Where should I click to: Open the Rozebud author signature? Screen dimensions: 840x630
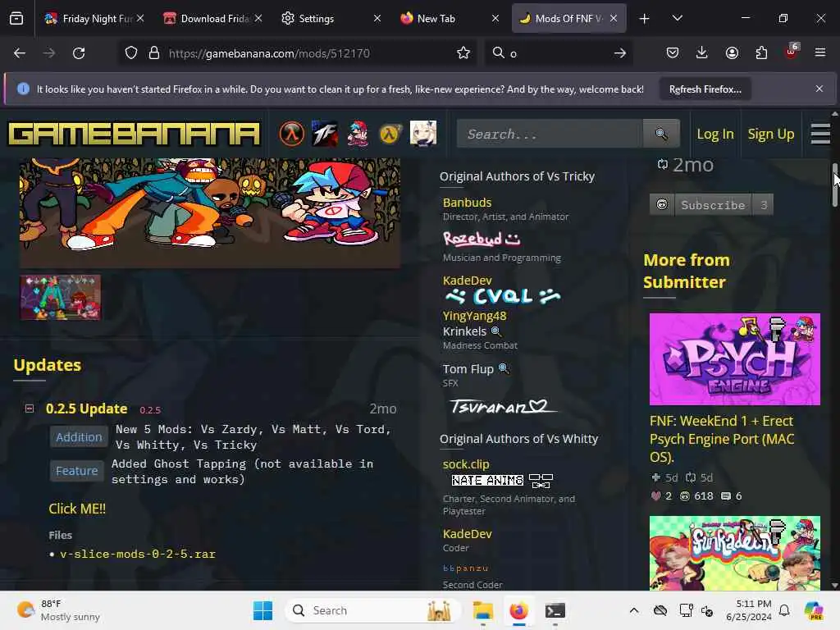(x=482, y=239)
